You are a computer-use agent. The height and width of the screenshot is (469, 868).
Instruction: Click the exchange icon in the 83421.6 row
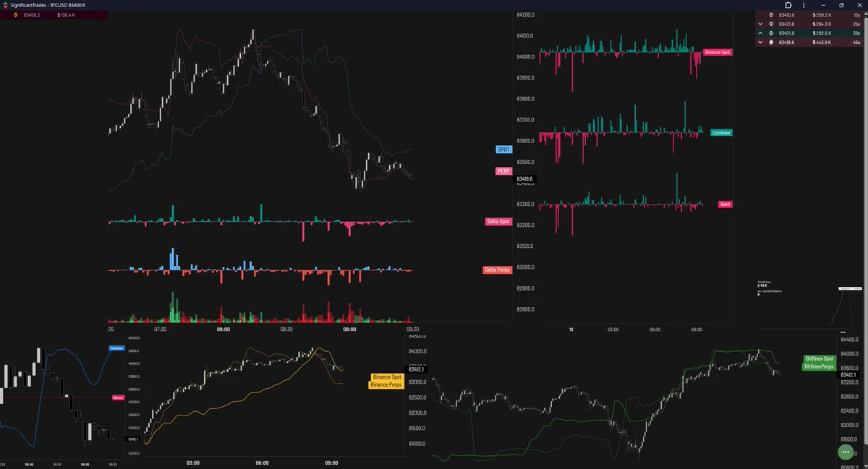pyautogui.click(x=771, y=24)
